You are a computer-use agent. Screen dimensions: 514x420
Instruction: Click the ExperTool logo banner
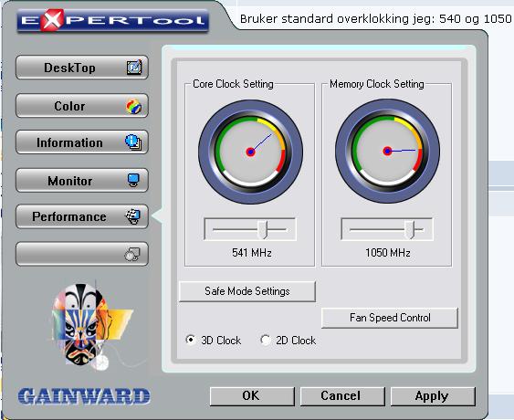(113, 20)
